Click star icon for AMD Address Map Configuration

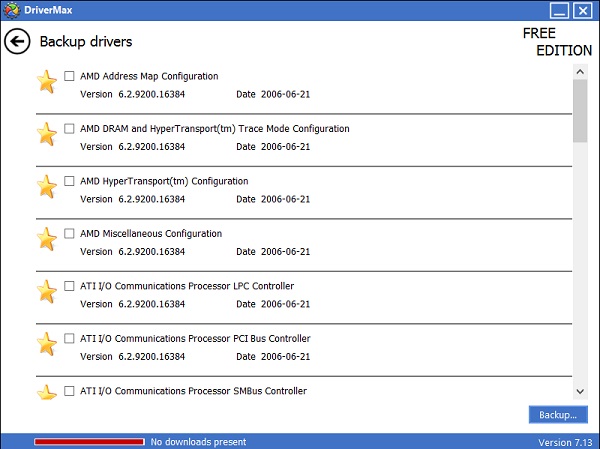click(47, 81)
